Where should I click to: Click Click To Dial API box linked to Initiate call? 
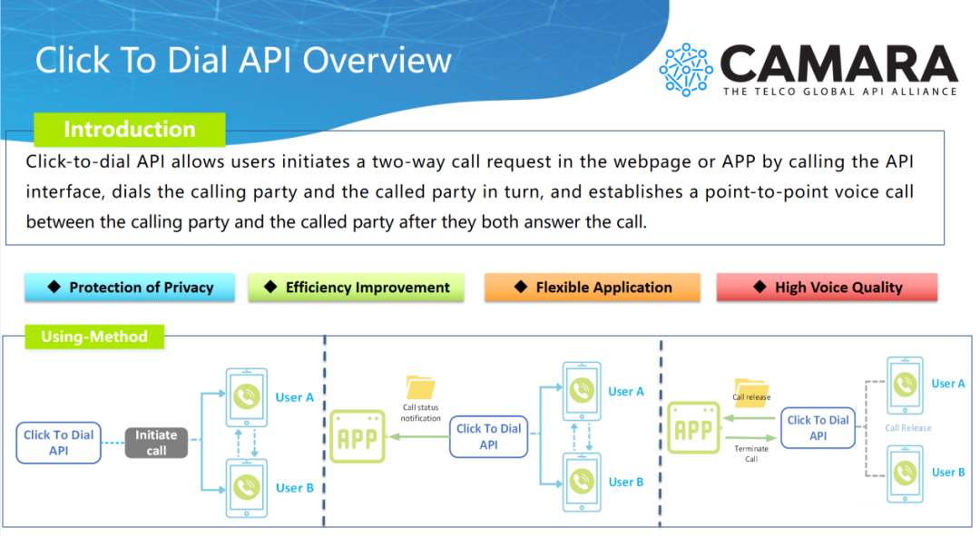[x=59, y=443]
